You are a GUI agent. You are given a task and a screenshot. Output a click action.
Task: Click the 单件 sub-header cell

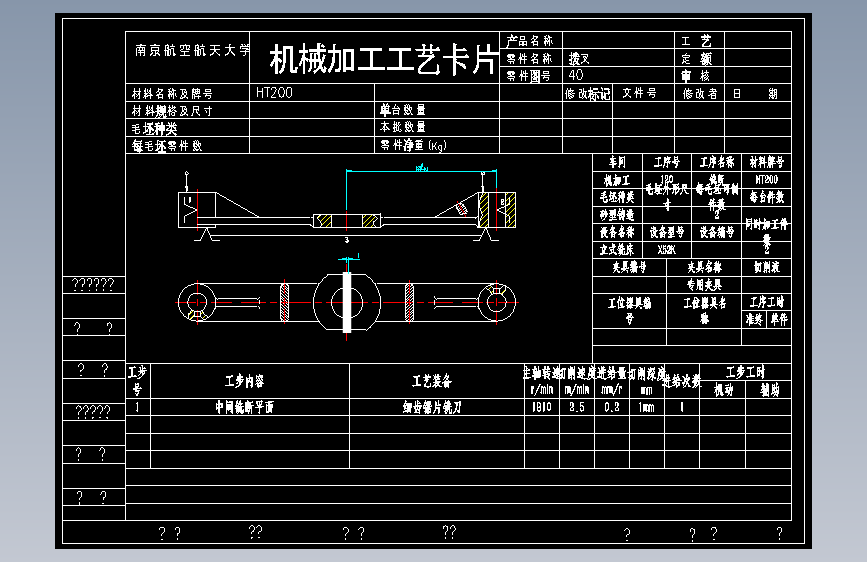coord(779,320)
